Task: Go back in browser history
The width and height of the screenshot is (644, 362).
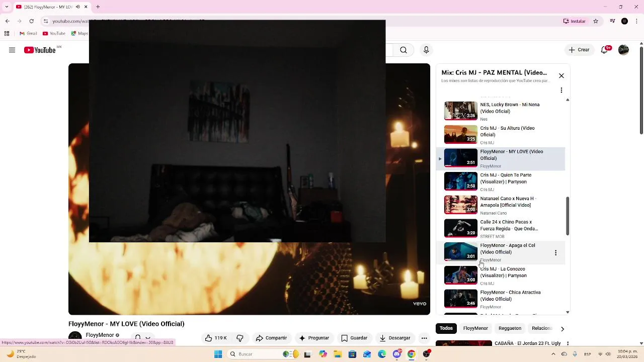Action: (x=7, y=21)
